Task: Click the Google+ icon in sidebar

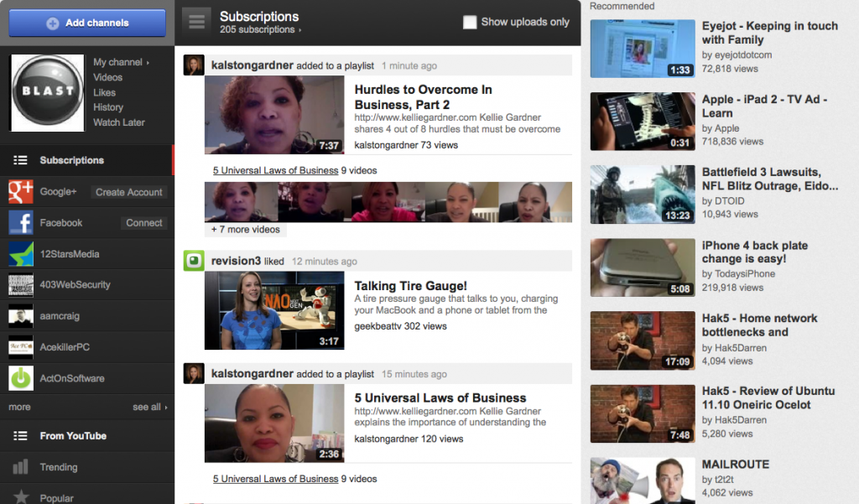Action: [18, 191]
